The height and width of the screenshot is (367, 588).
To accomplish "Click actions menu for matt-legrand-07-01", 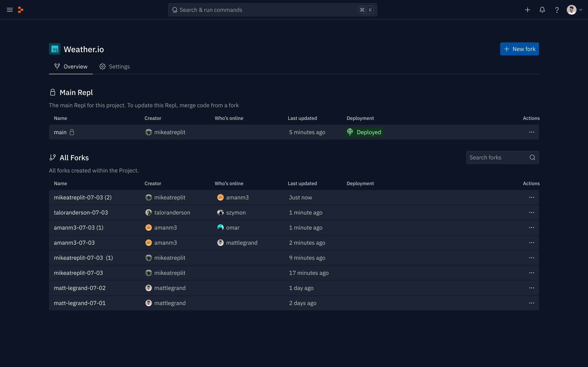I will click(x=531, y=303).
